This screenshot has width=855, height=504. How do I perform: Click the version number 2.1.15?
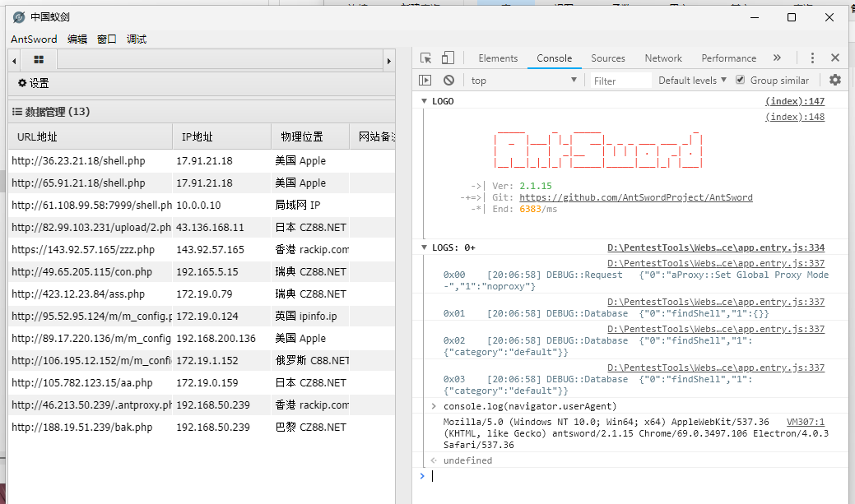[x=536, y=187]
